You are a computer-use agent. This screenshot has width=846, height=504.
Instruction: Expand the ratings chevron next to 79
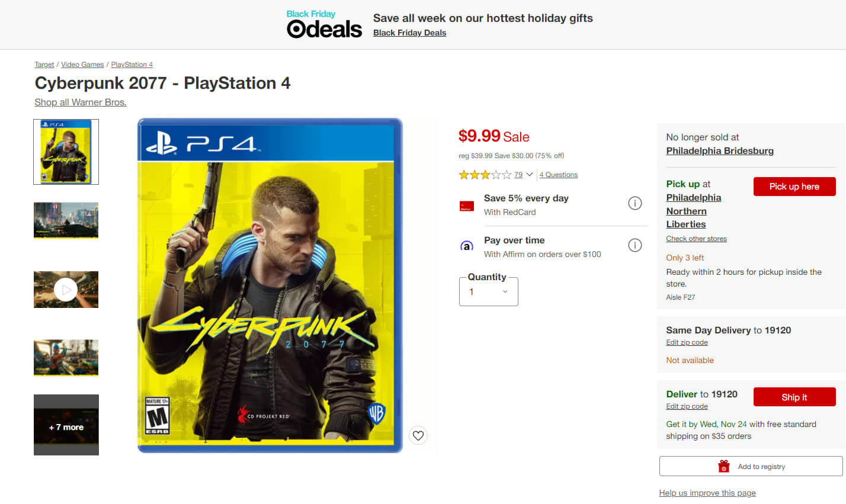point(530,175)
